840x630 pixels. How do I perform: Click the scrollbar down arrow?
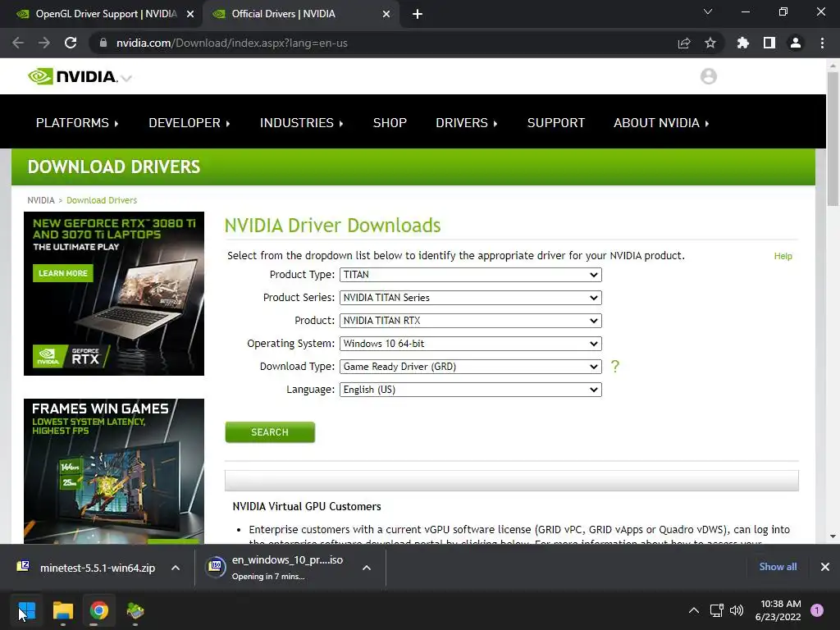pos(833,536)
